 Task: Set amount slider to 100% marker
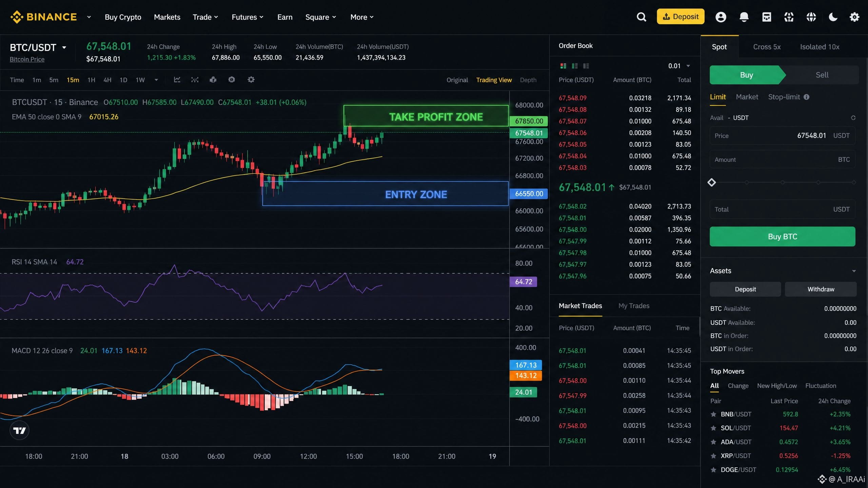854,182
